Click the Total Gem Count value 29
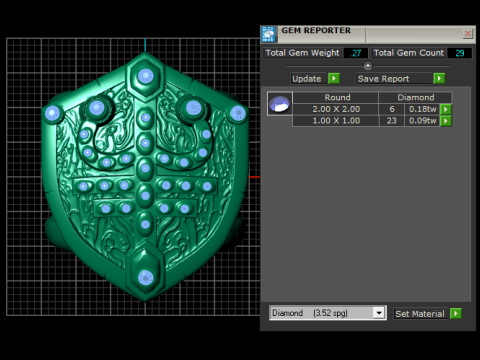 tap(459, 53)
